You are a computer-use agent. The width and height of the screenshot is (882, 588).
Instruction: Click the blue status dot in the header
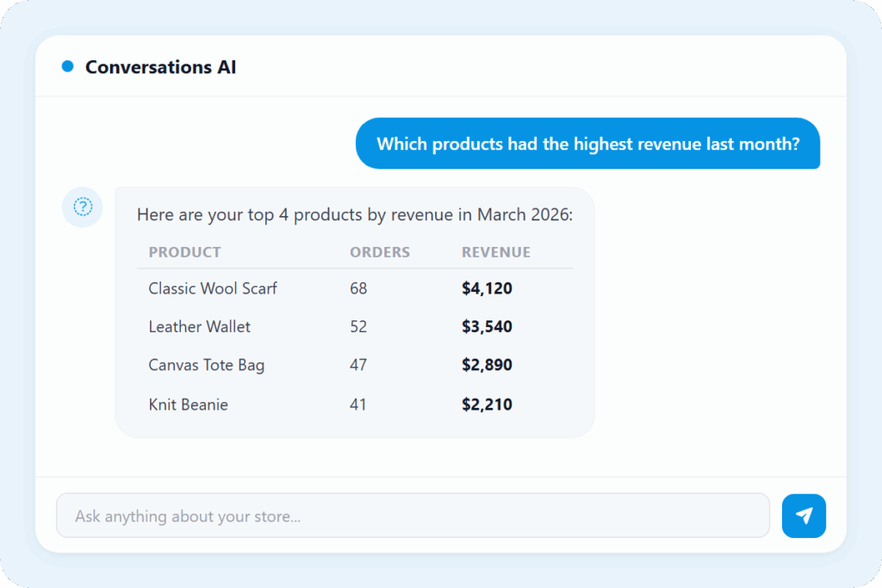[x=67, y=66]
